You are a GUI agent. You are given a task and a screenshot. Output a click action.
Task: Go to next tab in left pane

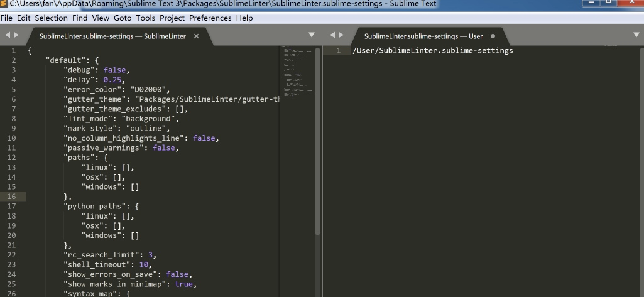[x=16, y=35]
